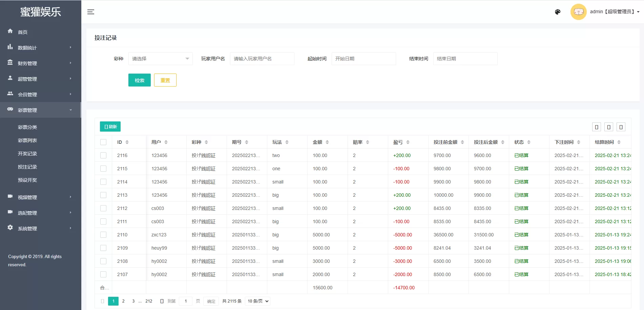Image resolution: width=644 pixels, height=310 pixels.
Task: Click the 系统管理 gear icon
Action: [x=10, y=228]
